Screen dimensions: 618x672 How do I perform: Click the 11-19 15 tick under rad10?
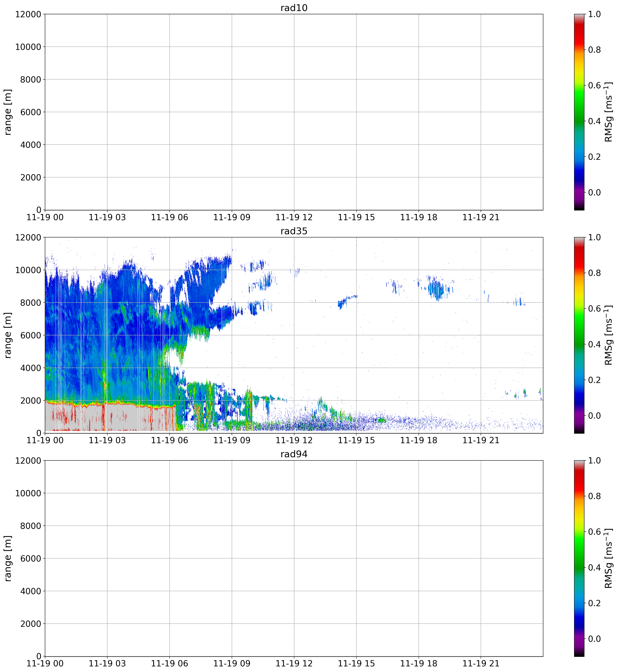(x=356, y=218)
